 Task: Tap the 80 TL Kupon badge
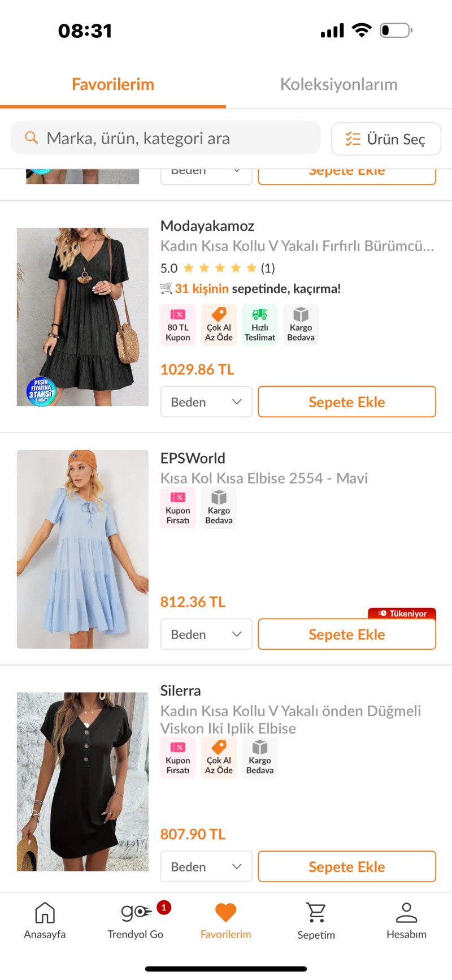pyautogui.click(x=178, y=325)
